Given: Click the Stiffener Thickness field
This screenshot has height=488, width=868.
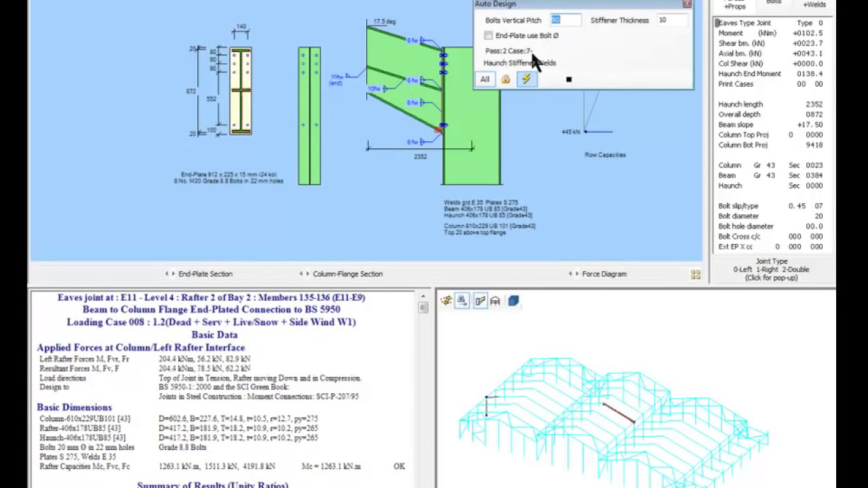Looking at the screenshot, I should [672, 20].
